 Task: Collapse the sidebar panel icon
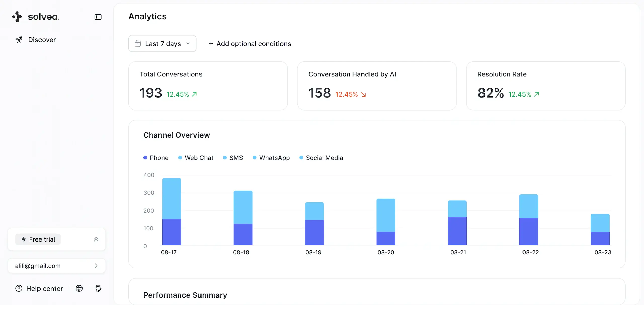pos(98,17)
